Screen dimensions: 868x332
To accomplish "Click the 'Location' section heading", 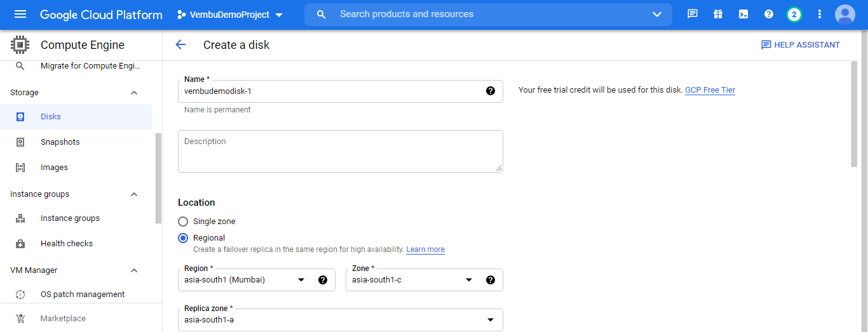I will pos(196,203).
